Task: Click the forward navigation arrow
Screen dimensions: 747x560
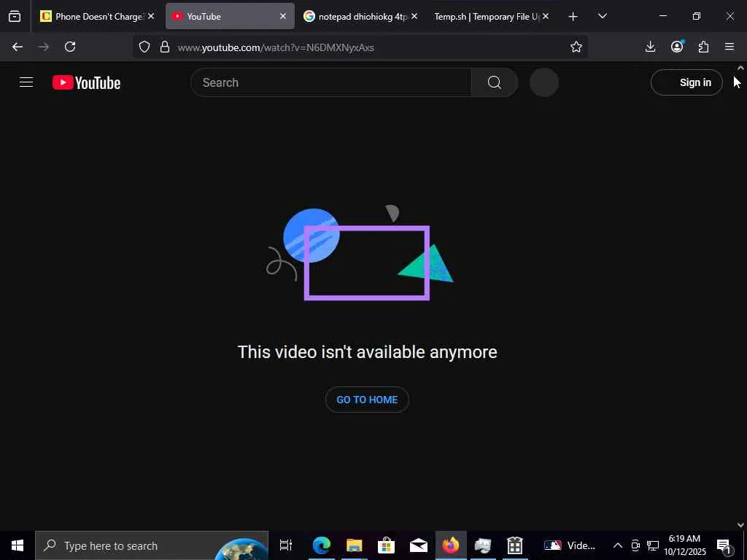Action: point(44,47)
